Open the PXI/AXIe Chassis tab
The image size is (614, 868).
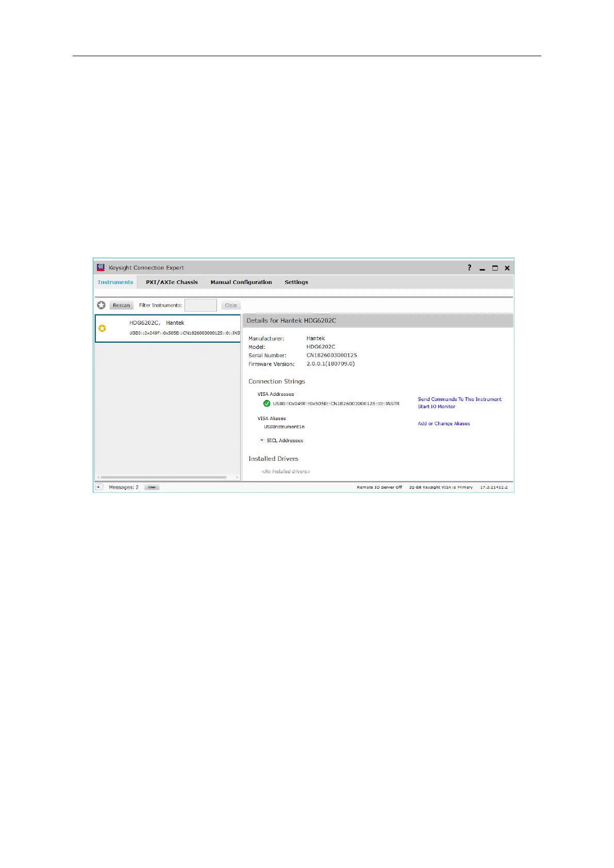172,282
